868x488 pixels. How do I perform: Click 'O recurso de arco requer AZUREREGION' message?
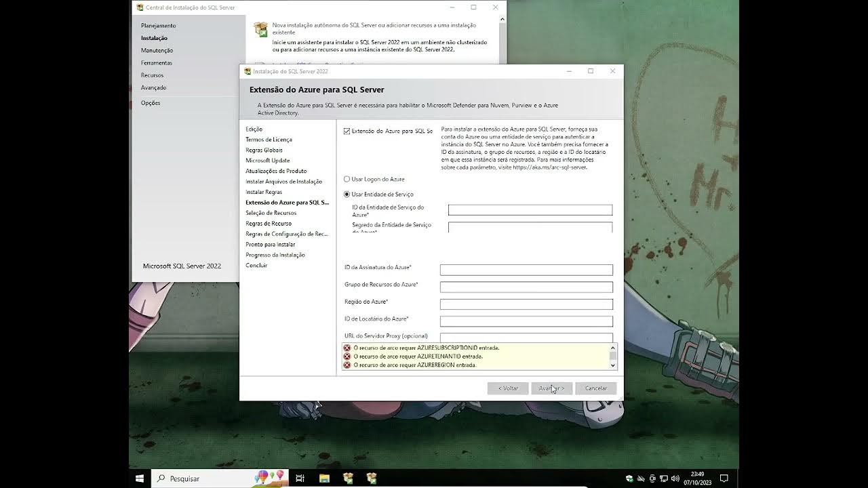tap(415, 365)
